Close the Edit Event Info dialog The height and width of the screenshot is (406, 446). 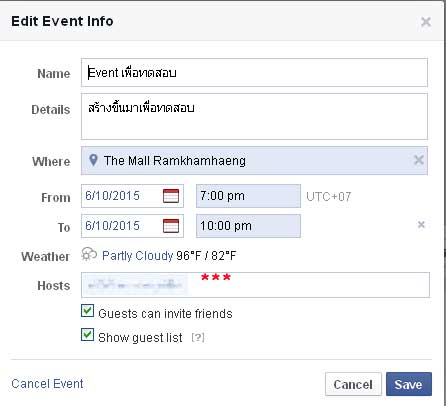coord(426,22)
